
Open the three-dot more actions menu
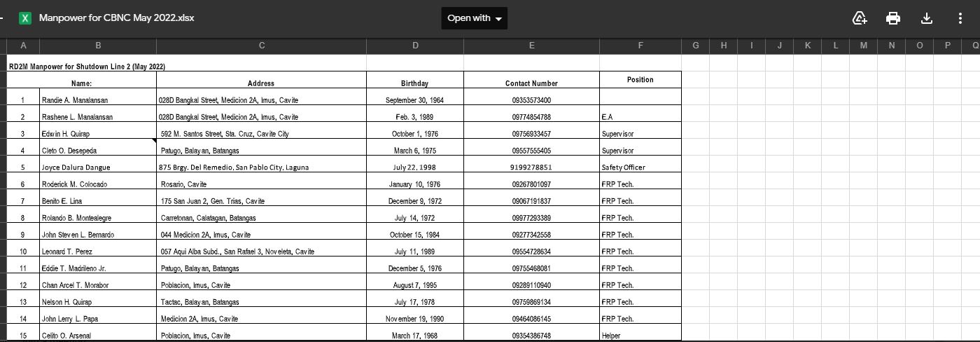click(x=960, y=18)
